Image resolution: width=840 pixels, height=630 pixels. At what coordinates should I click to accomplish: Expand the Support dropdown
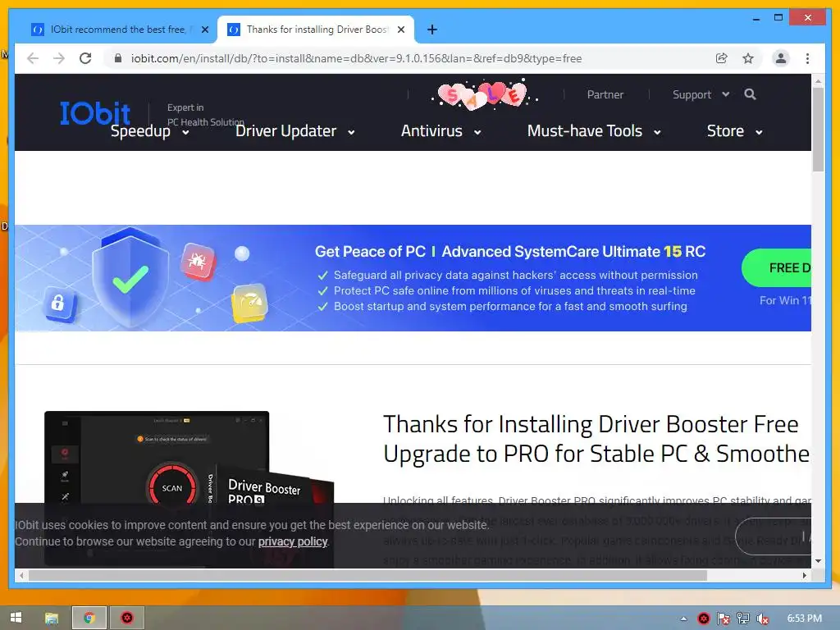(701, 95)
